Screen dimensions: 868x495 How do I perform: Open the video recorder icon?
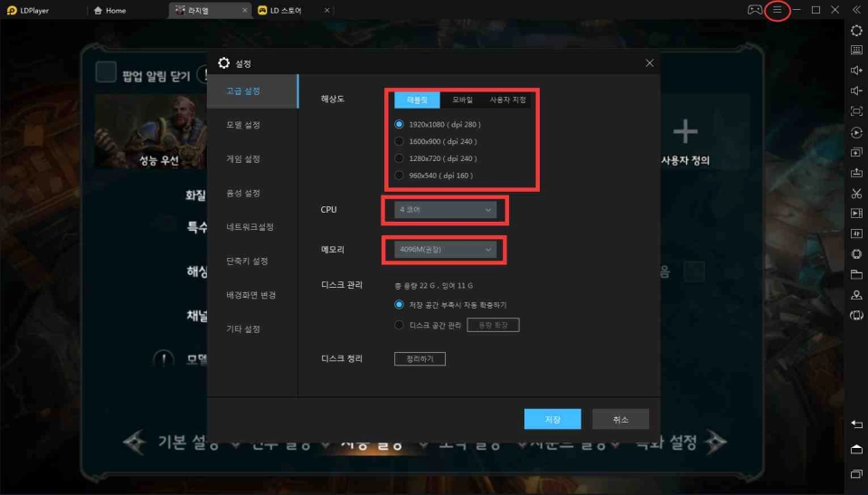[856, 214]
